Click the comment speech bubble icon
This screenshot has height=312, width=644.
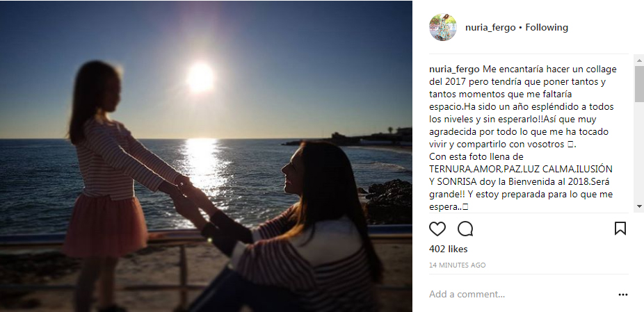point(465,229)
